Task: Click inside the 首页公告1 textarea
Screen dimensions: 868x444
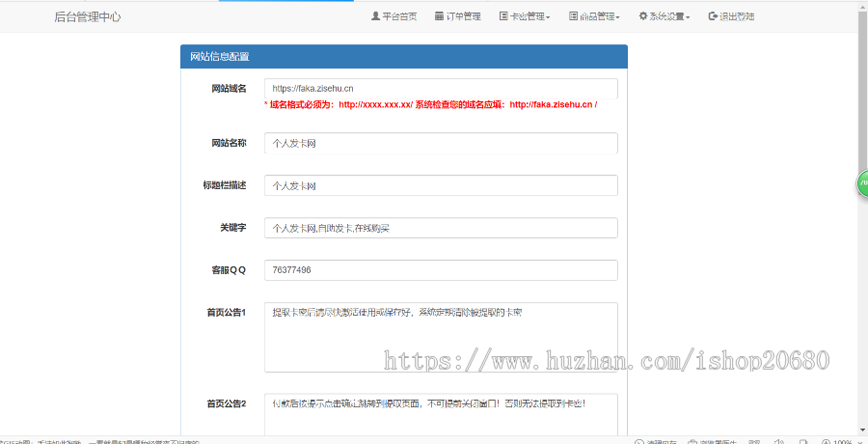Action: coord(441,337)
